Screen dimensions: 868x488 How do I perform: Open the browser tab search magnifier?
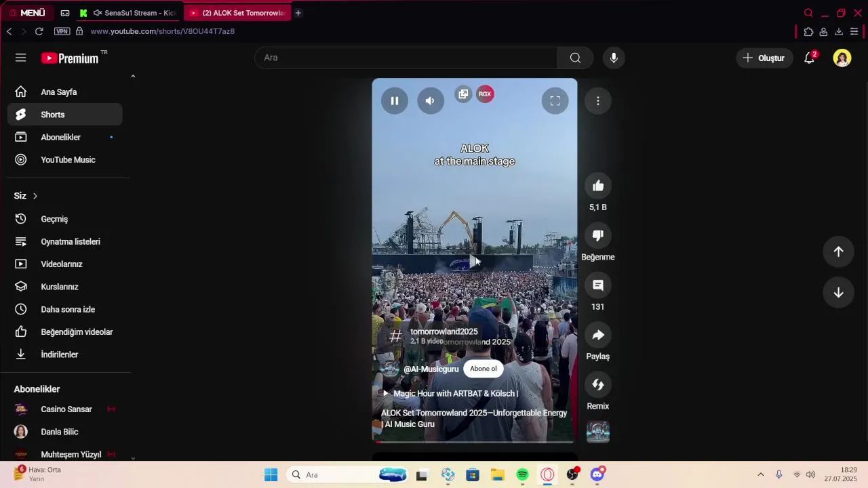[808, 13]
